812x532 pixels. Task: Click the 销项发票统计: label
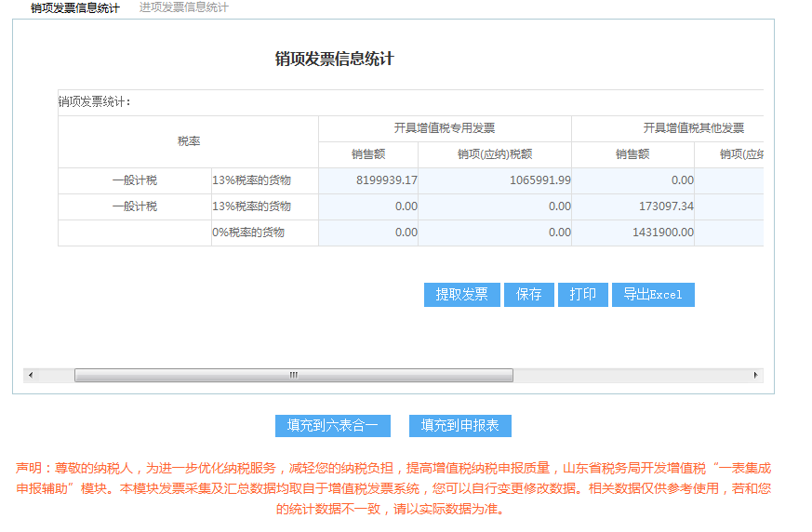(94, 102)
